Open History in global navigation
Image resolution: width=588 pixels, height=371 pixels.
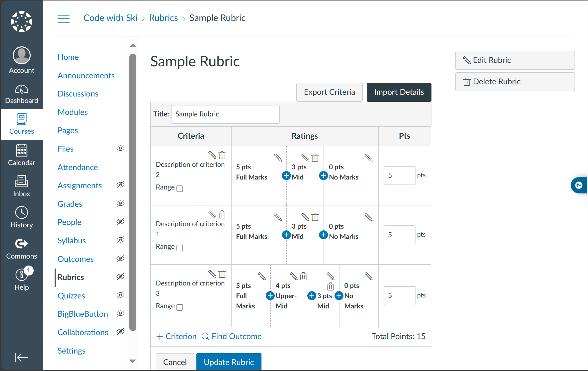click(x=22, y=217)
